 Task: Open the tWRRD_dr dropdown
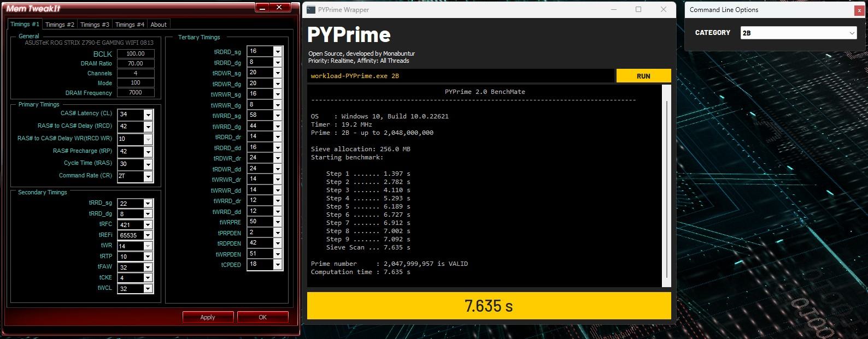[x=278, y=200]
